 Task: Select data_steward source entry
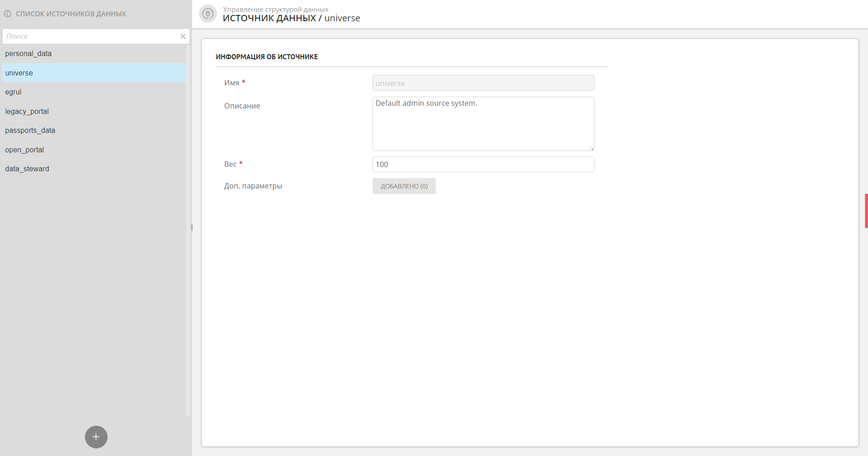pyautogui.click(x=94, y=169)
